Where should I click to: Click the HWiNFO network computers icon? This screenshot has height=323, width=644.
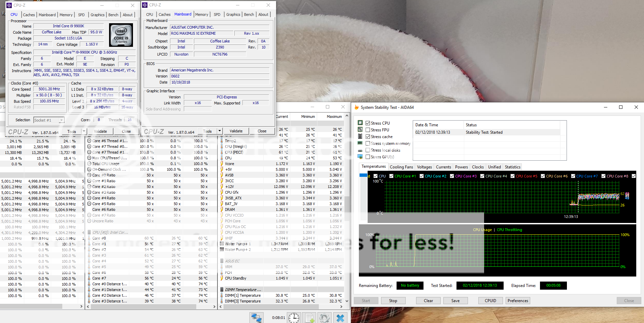[x=257, y=318]
